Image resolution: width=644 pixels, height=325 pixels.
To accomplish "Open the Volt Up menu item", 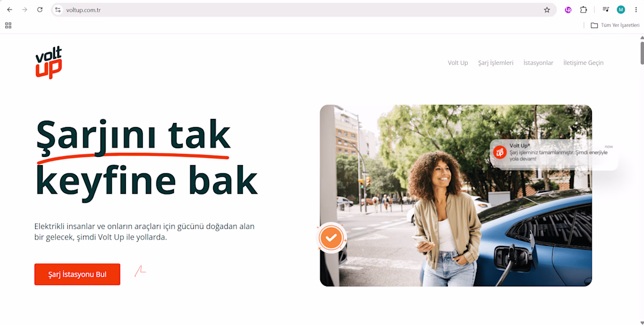I will (458, 63).
